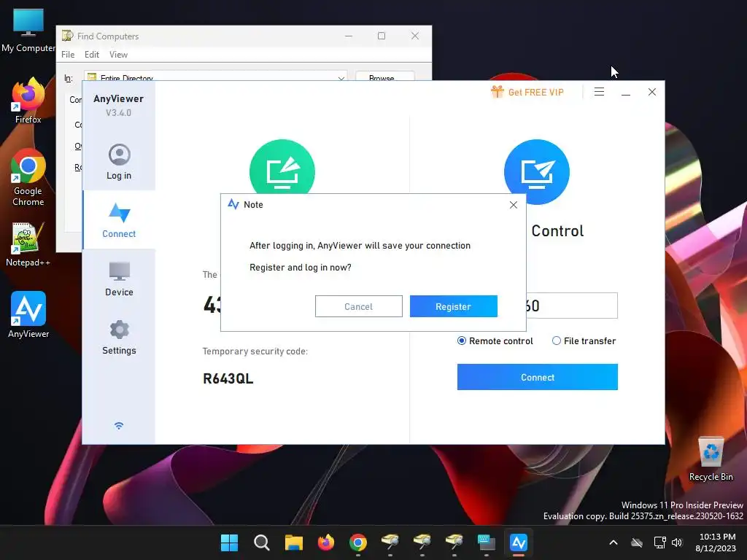The image size is (747, 560).
Task: Open View menu in Find Computers
Action: tap(118, 54)
